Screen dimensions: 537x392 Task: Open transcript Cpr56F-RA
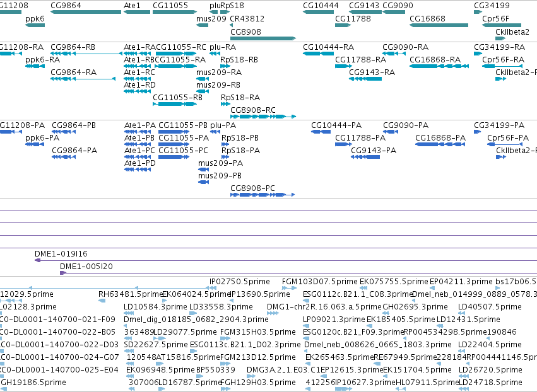pos(502,66)
